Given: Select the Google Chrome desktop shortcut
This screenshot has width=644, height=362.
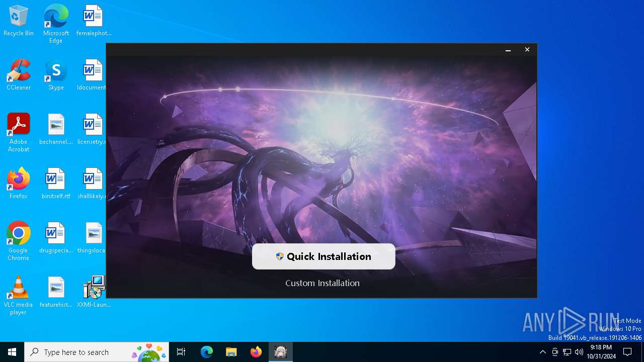Looking at the screenshot, I should (x=19, y=241).
